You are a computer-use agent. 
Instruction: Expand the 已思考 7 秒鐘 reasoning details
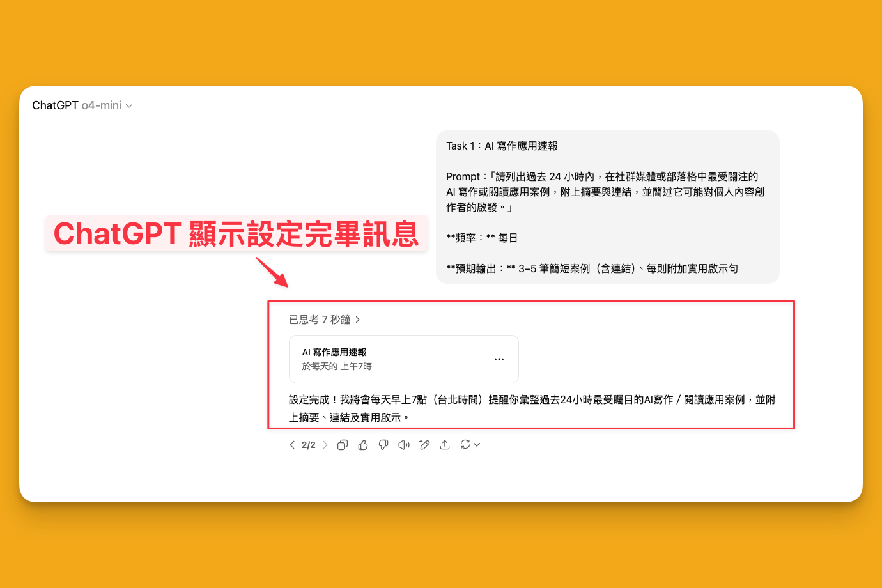point(325,320)
